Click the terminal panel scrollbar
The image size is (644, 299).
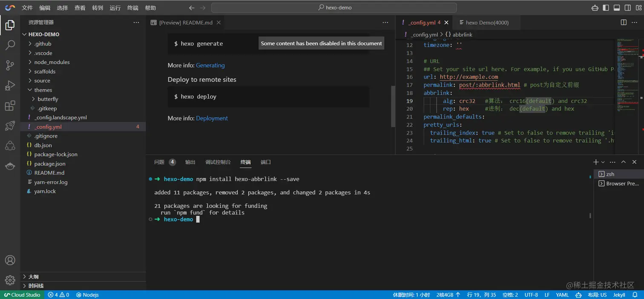[590, 216]
